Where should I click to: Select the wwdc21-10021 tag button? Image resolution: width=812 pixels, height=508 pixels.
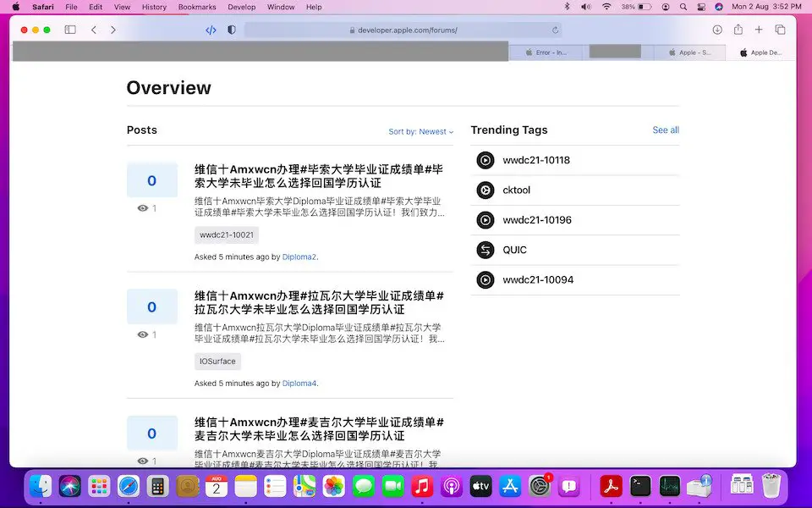[x=226, y=235]
